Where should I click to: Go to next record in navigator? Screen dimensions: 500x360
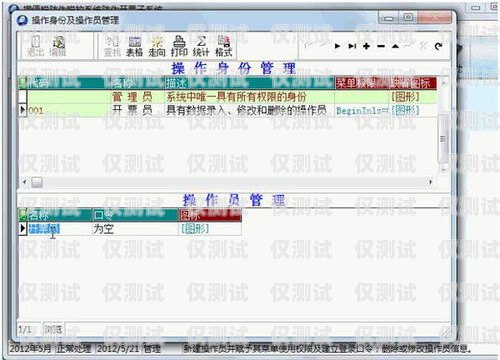point(337,46)
